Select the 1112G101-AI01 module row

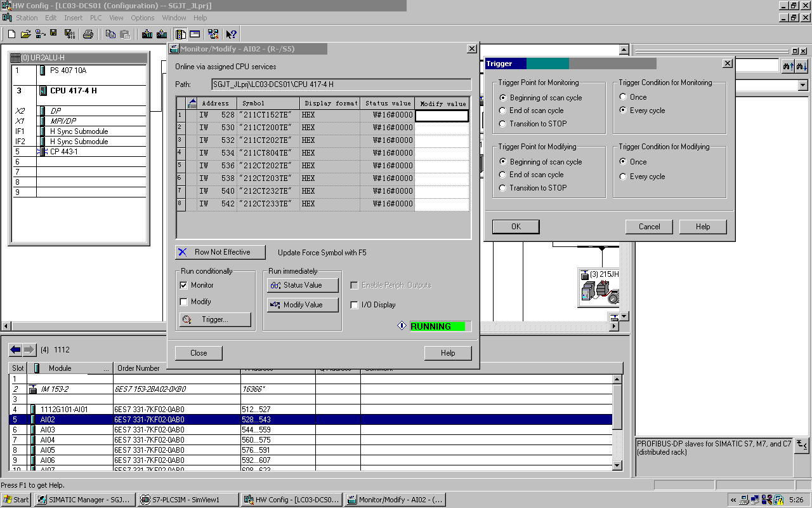pos(311,410)
